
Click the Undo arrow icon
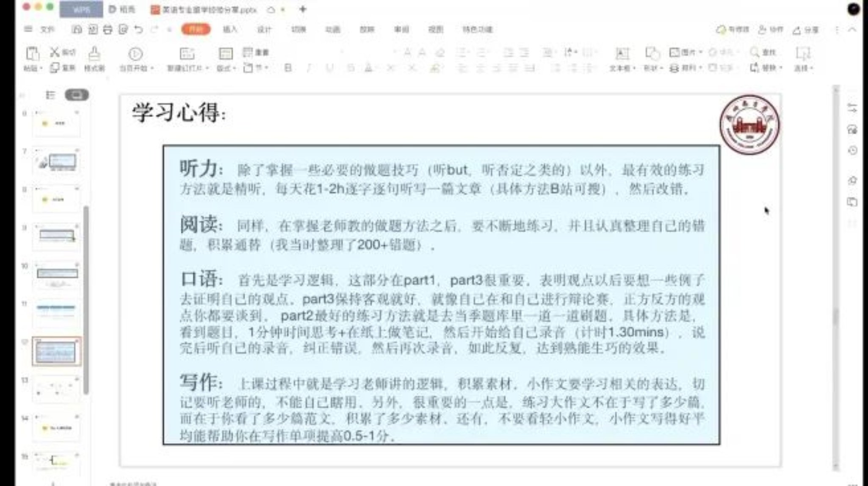[x=138, y=30]
